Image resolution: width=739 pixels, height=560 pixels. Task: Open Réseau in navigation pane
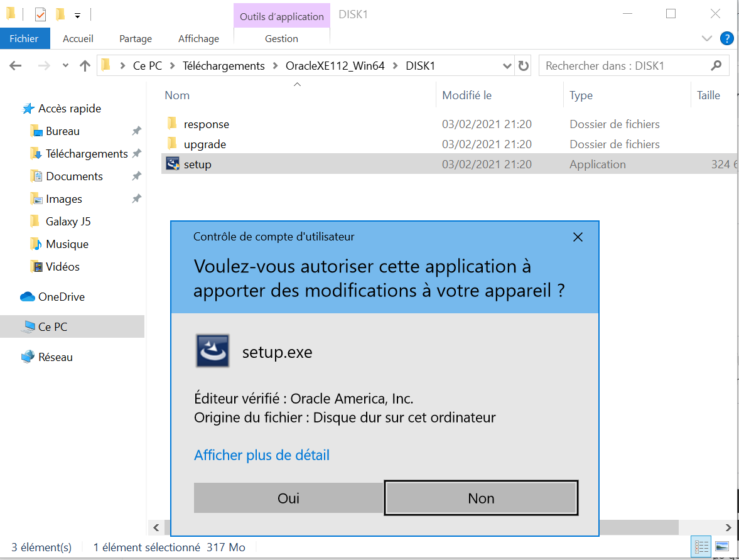(55, 357)
